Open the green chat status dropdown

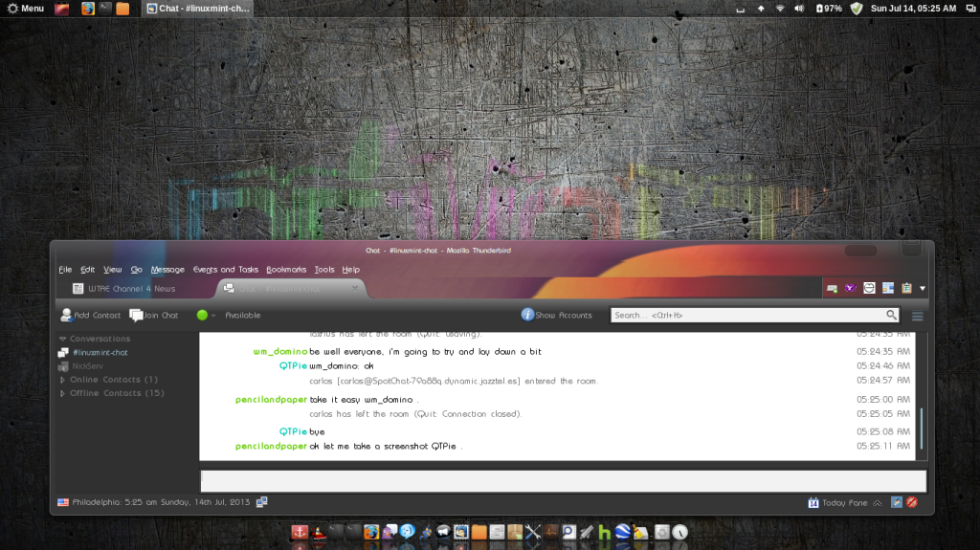(206, 315)
